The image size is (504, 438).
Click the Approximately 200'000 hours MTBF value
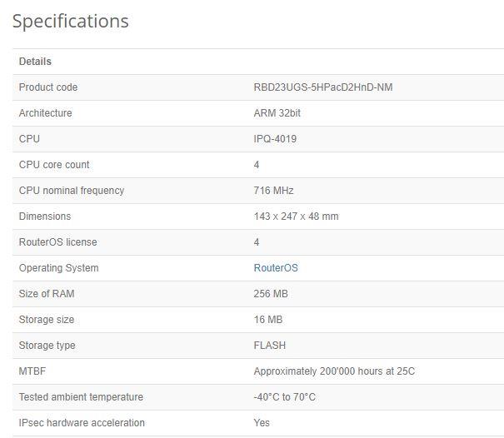334,371
